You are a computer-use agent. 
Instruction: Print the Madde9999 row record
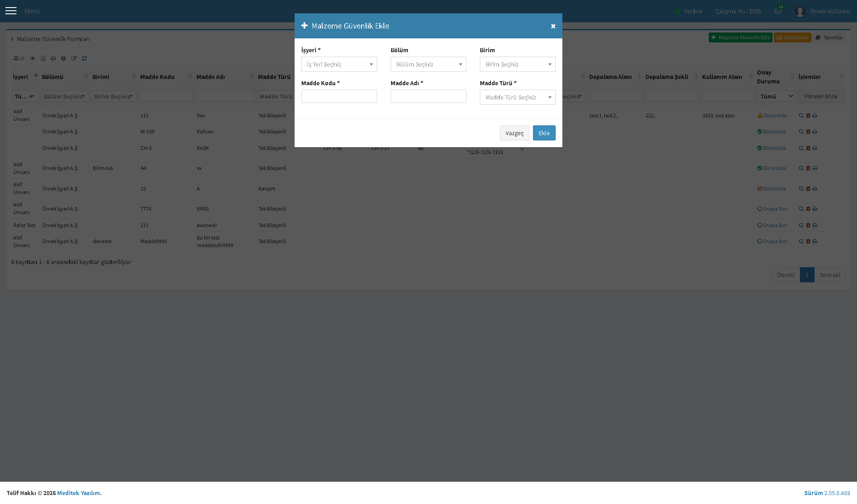[x=815, y=241]
